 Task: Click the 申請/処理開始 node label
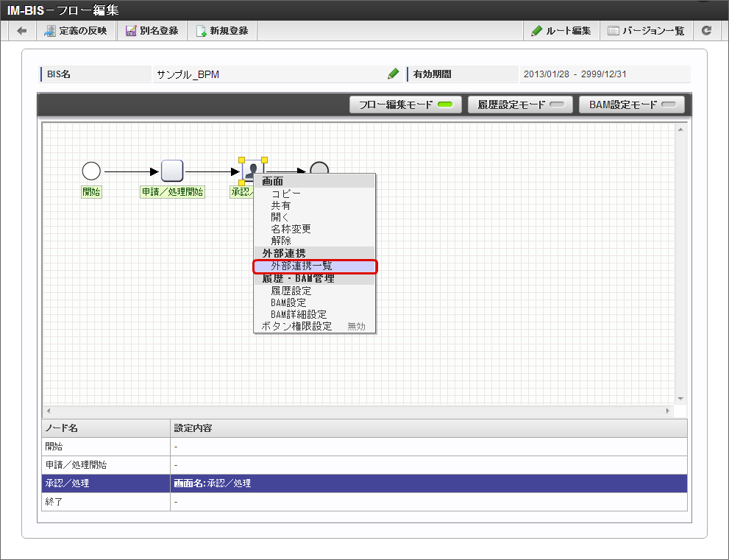coord(172,191)
